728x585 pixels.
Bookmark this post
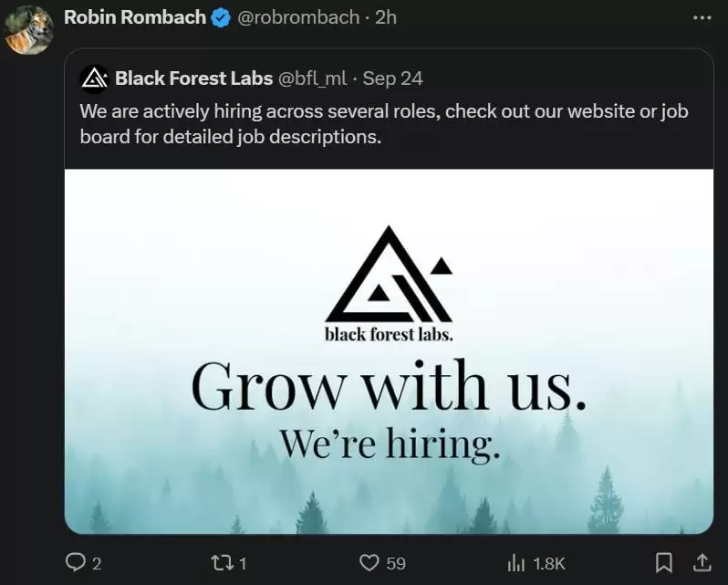point(664,563)
